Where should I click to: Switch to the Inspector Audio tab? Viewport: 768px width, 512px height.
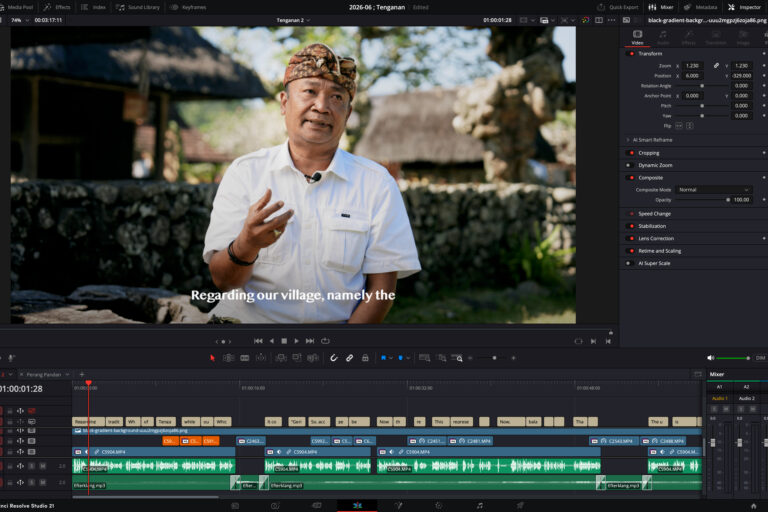tap(663, 37)
